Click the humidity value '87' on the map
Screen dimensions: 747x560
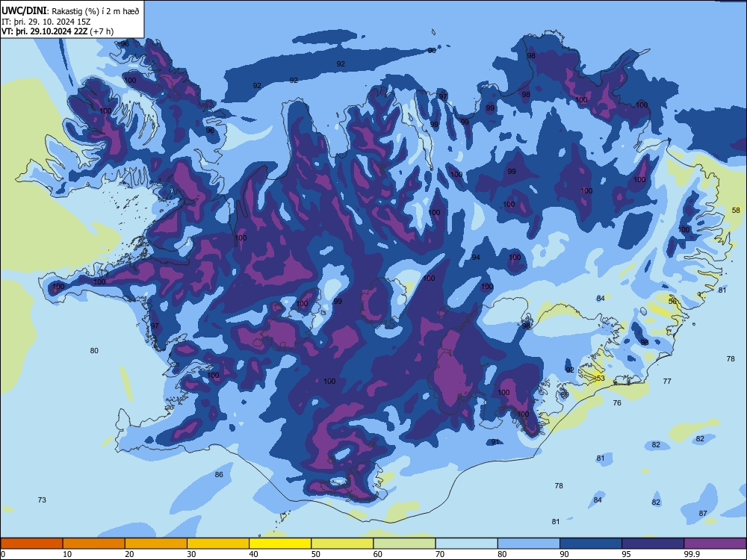click(703, 513)
